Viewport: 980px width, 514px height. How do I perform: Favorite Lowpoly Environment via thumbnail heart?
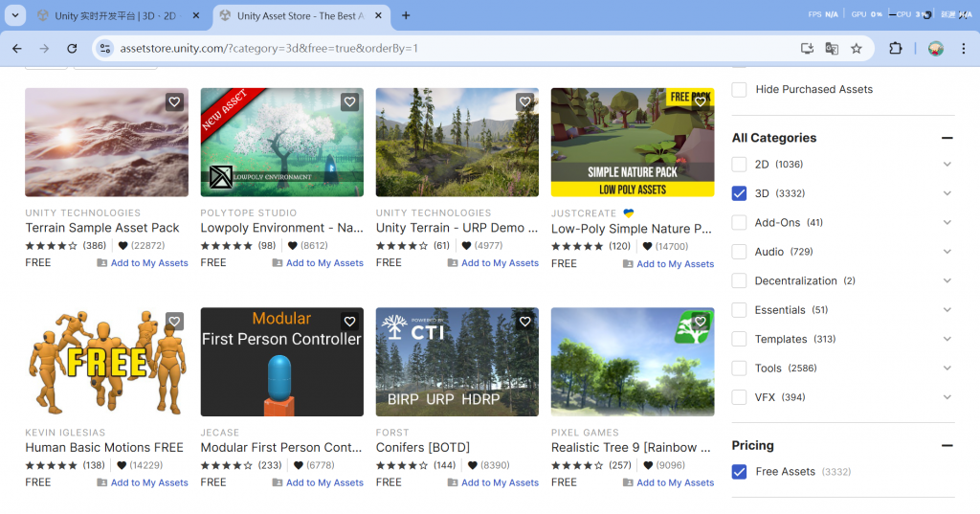(x=350, y=101)
